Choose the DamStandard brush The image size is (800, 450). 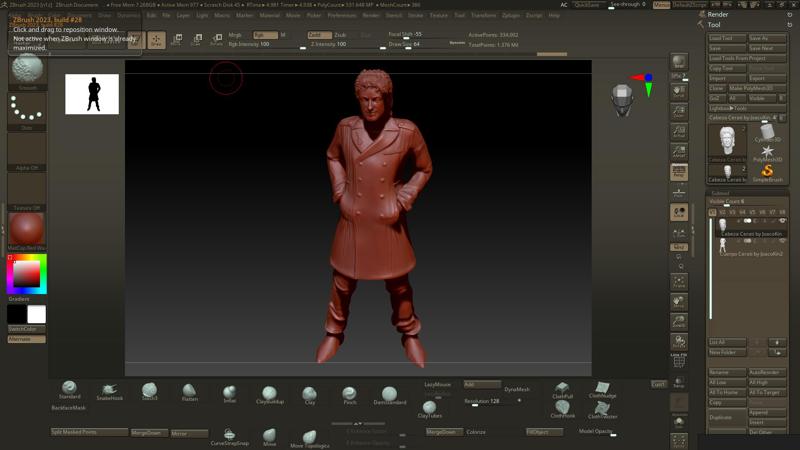(x=389, y=393)
